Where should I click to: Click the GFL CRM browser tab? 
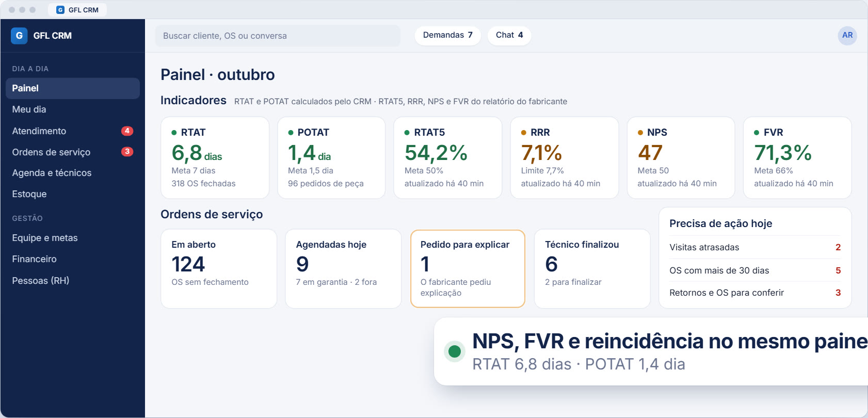(x=77, y=10)
